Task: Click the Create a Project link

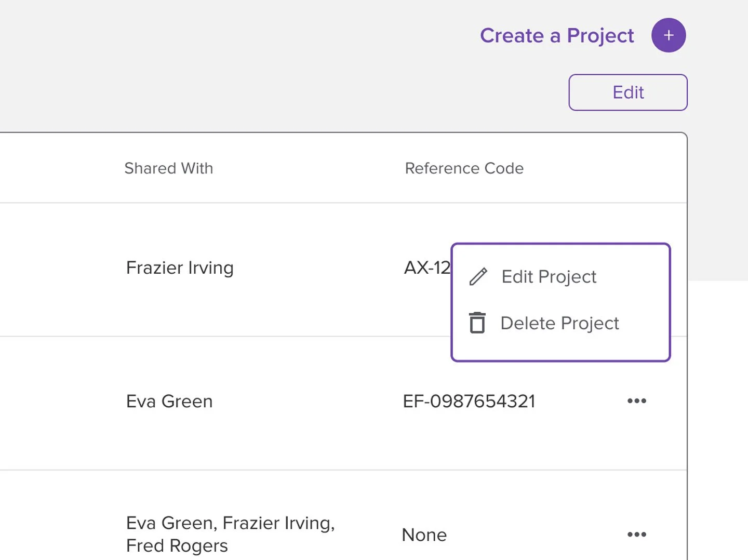Action: [x=557, y=35]
